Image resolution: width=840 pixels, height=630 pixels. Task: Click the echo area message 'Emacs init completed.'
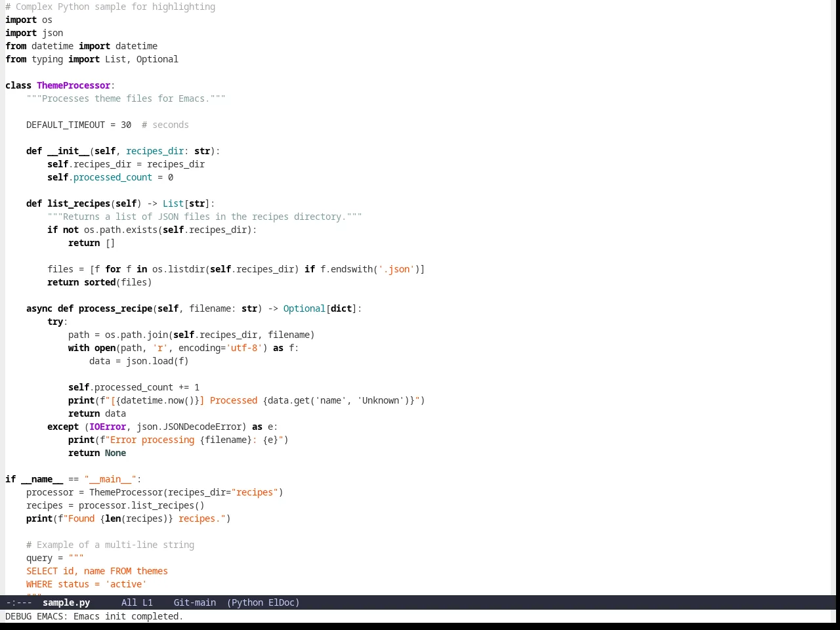[x=129, y=616]
